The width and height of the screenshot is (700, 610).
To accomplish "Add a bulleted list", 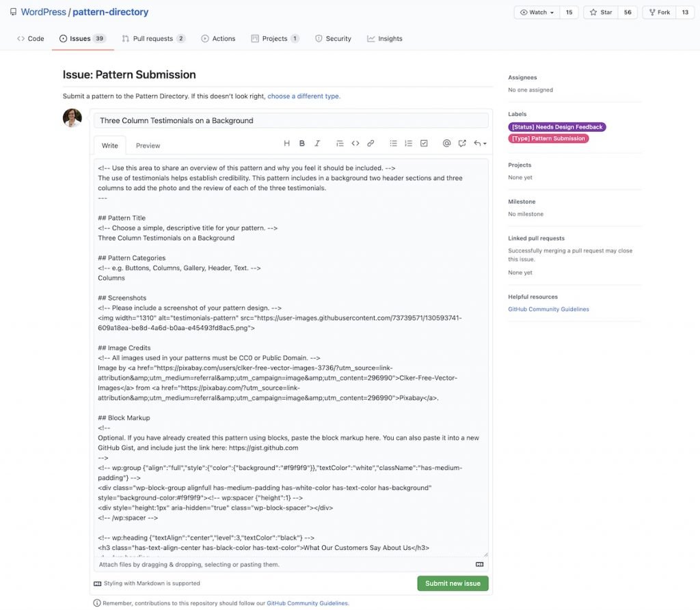I will [393, 143].
